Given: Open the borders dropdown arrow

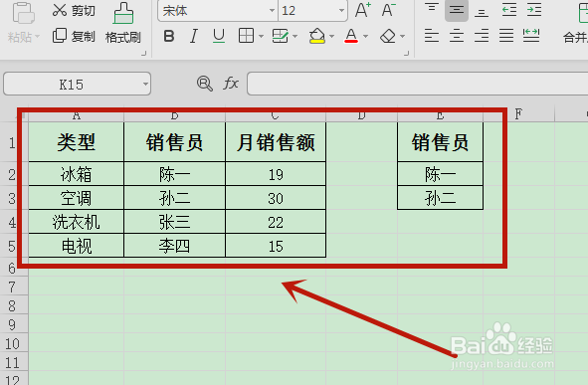Looking at the screenshot, I should tap(261, 37).
